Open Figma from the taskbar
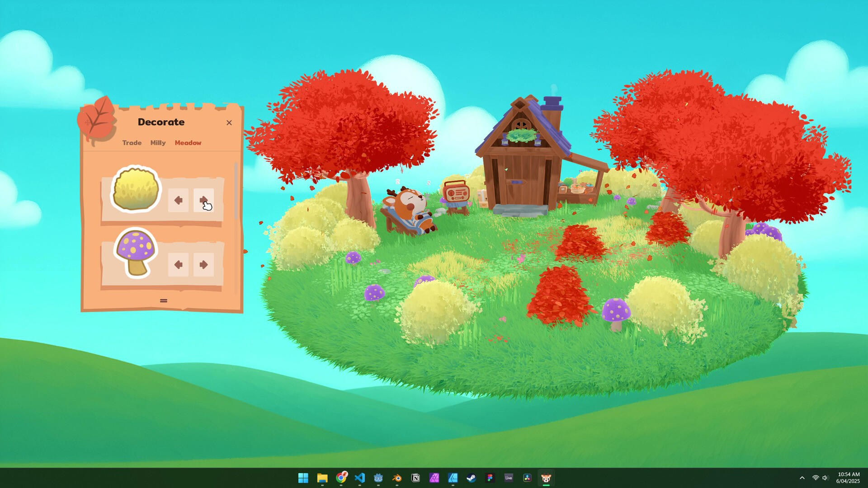Viewport: 868px width, 488px height. coord(490,478)
